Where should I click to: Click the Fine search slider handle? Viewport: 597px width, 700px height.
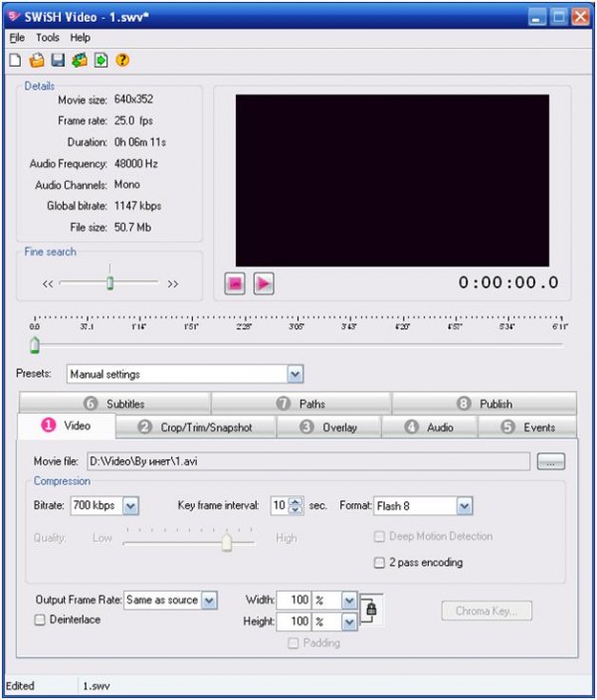tap(109, 283)
